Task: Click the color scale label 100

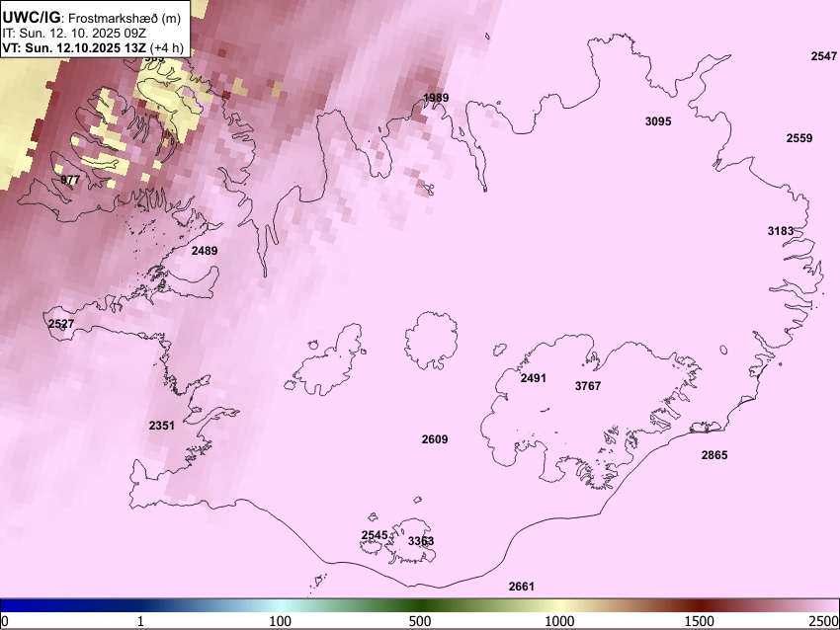Action: 281,621
